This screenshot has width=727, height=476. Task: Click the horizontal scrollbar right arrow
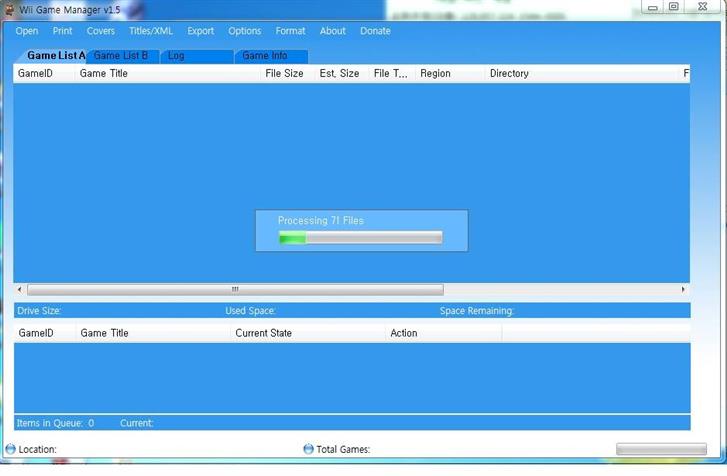(x=683, y=290)
